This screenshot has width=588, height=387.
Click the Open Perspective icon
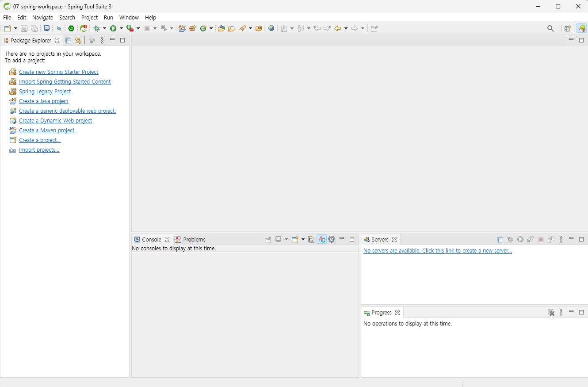pyautogui.click(x=568, y=28)
